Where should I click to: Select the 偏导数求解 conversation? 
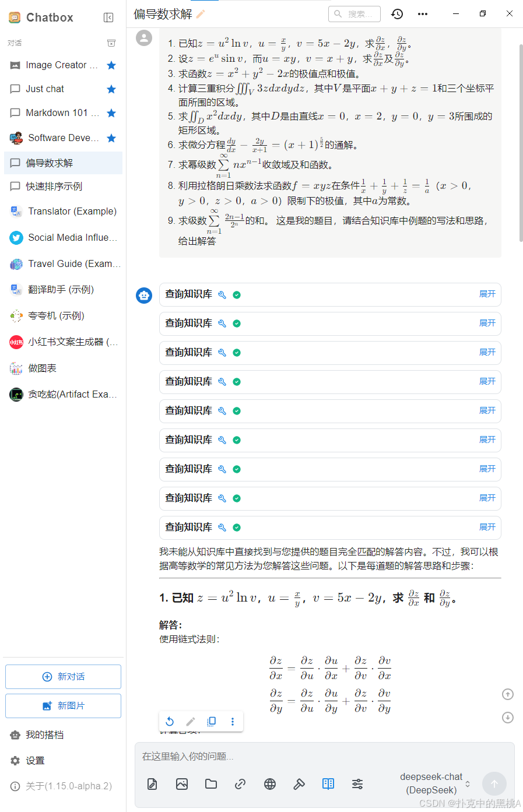63,163
